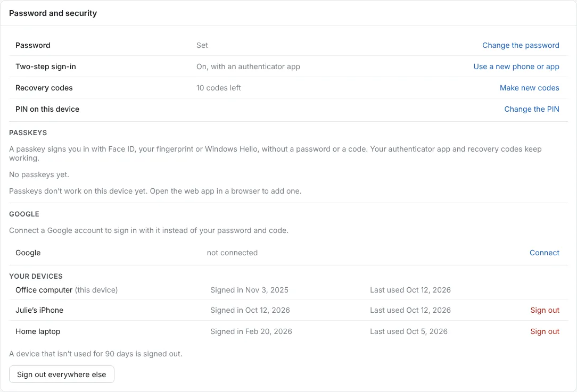This screenshot has width=577, height=392.
Task: Connect a Google account
Action: (x=544, y=253)
